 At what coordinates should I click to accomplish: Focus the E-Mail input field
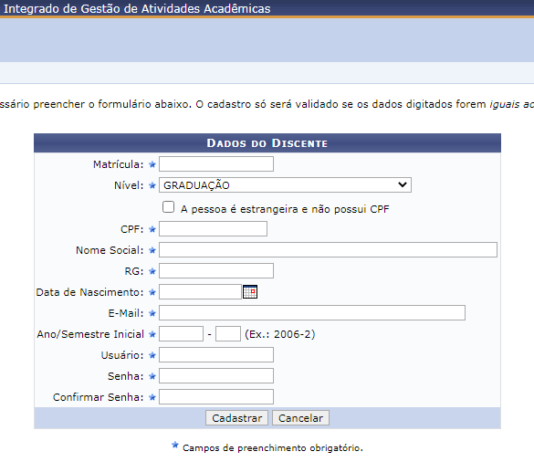(x=312, y=313)
